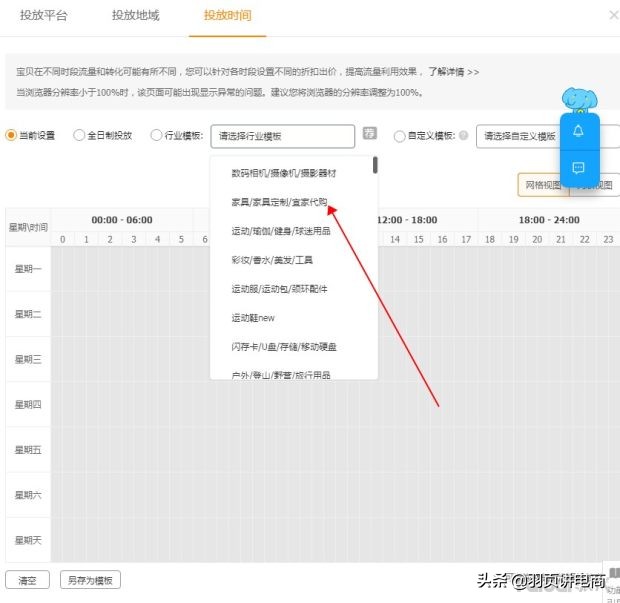
Task: Click the 星期一 row label
Action: [x=28, y=269]
